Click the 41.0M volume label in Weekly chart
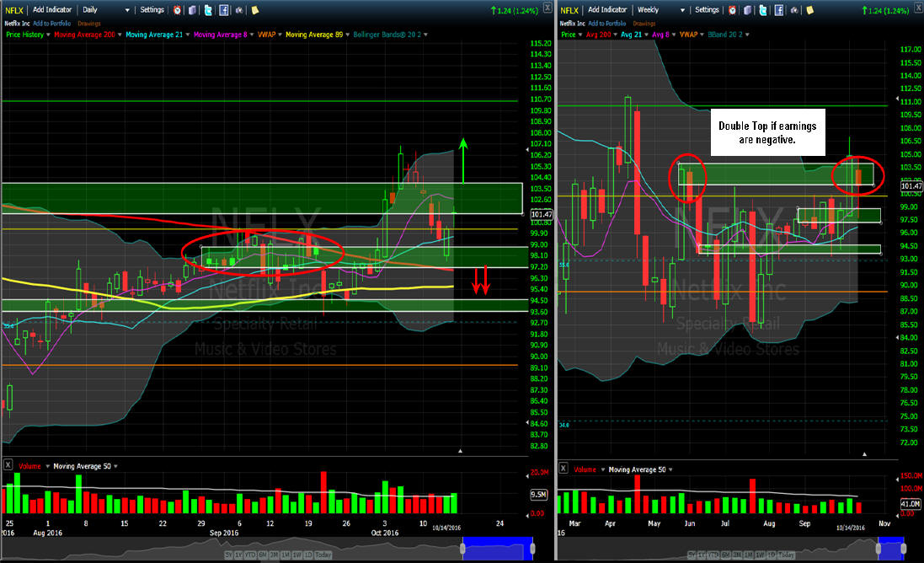 pos(911,503)
